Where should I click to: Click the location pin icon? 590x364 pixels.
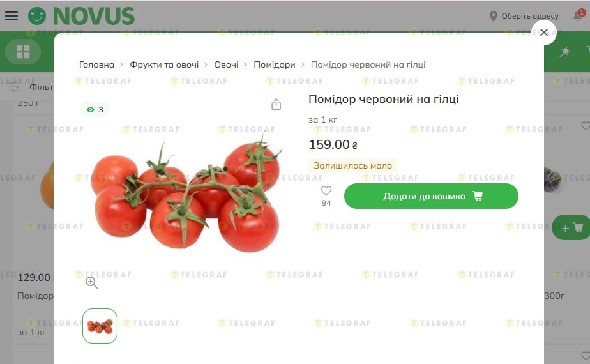493,16
